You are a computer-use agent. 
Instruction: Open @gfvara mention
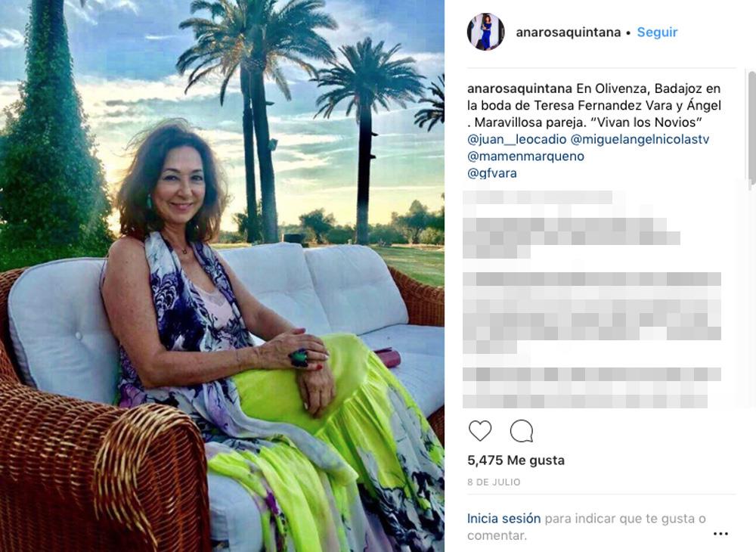point(492,173)
